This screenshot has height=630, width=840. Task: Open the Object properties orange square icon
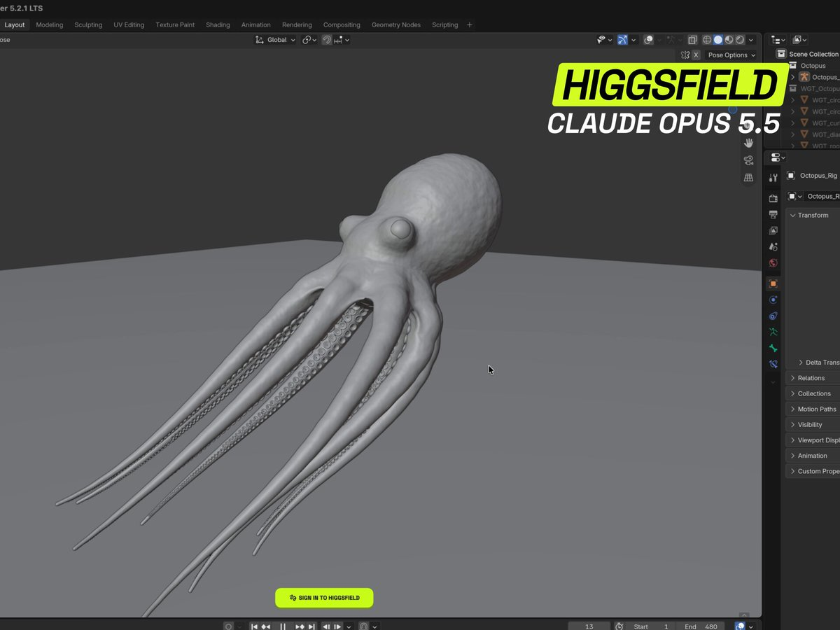point(773,283)
